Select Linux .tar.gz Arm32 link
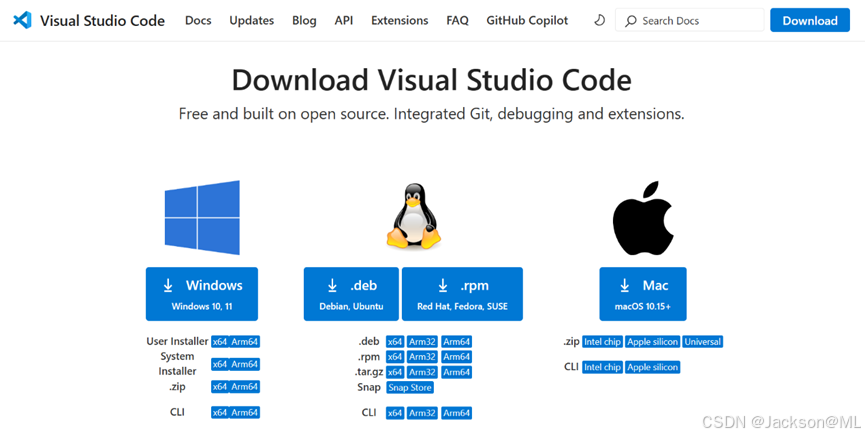The image size is (865, 437). click(x=422, y=372)
